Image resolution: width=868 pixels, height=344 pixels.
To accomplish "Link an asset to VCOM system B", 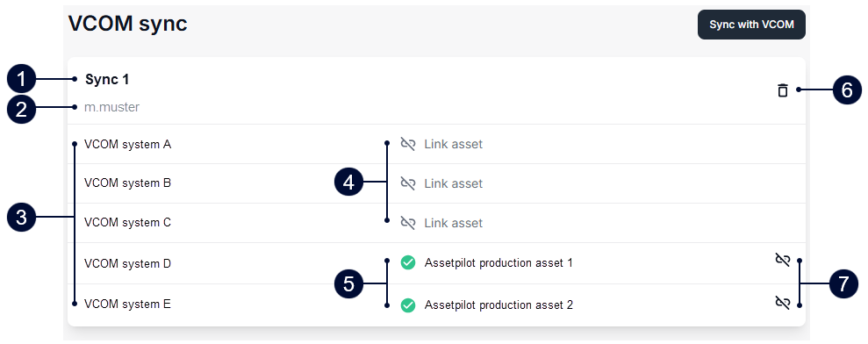I will click(x=454, y=183).
